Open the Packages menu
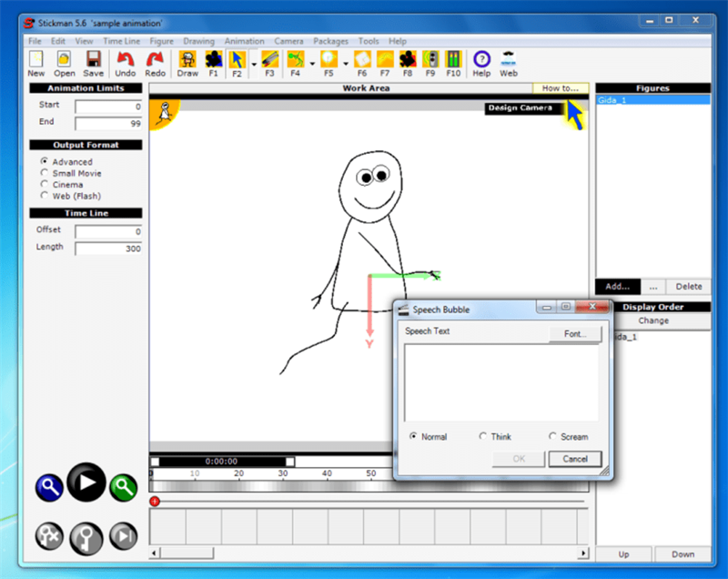 330,40
